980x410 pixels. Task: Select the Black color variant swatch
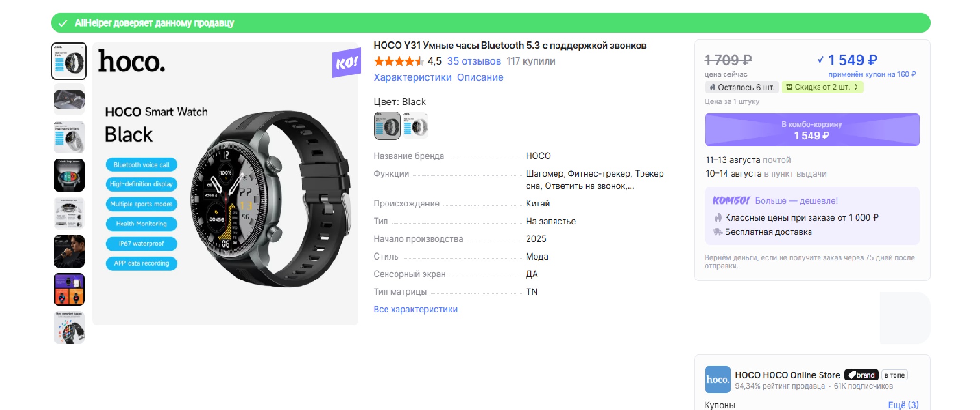[387, 126]
